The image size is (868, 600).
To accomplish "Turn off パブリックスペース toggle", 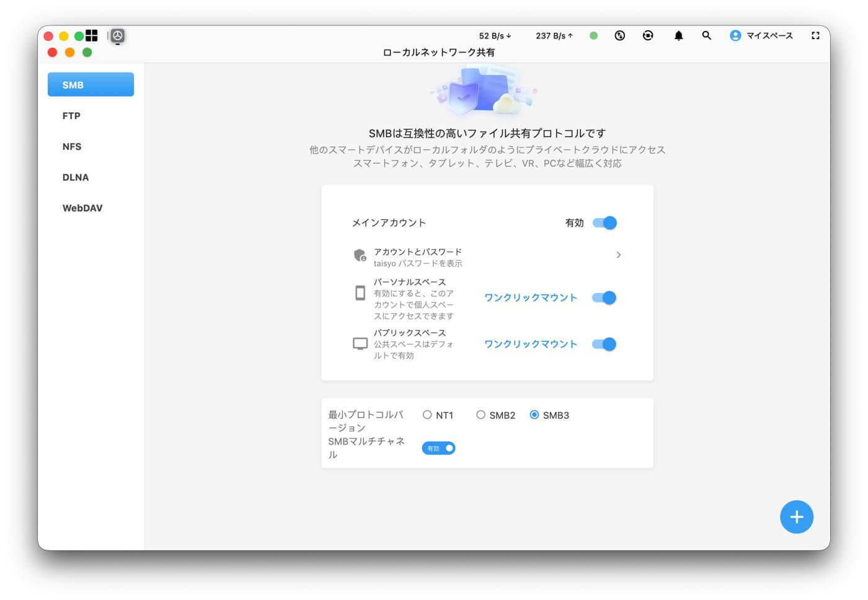I will 604,344.
